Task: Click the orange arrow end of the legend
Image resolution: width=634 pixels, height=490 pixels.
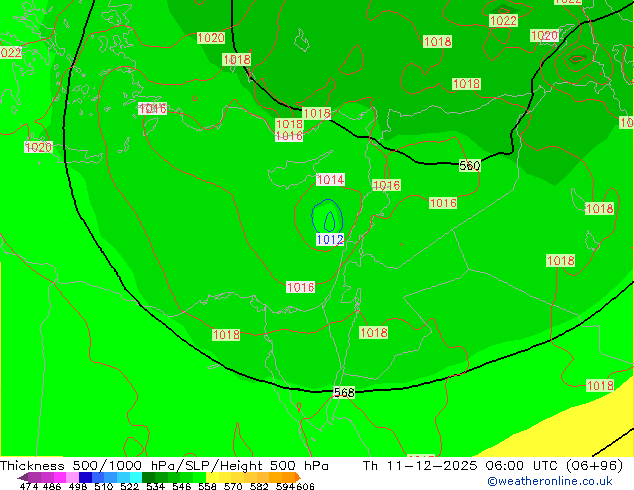Action: [x=298, y=477]
